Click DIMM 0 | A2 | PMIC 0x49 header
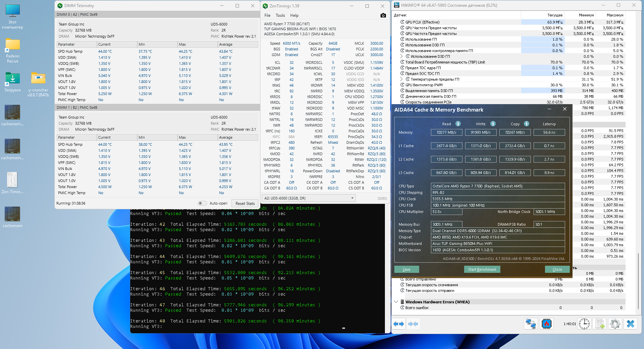The image size is (644, 349). click(x=157, y=14)
